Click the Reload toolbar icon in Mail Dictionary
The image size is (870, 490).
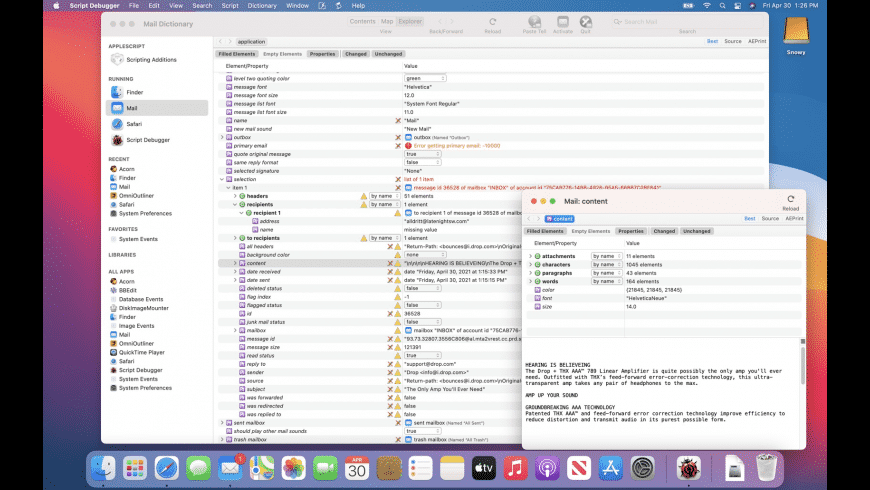492,22
